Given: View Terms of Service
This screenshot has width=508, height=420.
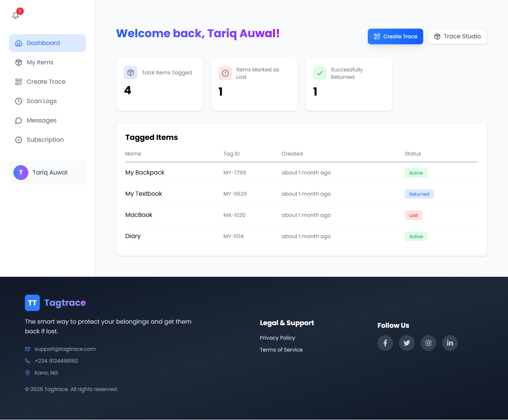Looking at the screenshot, I should click(x=281, y=349).
